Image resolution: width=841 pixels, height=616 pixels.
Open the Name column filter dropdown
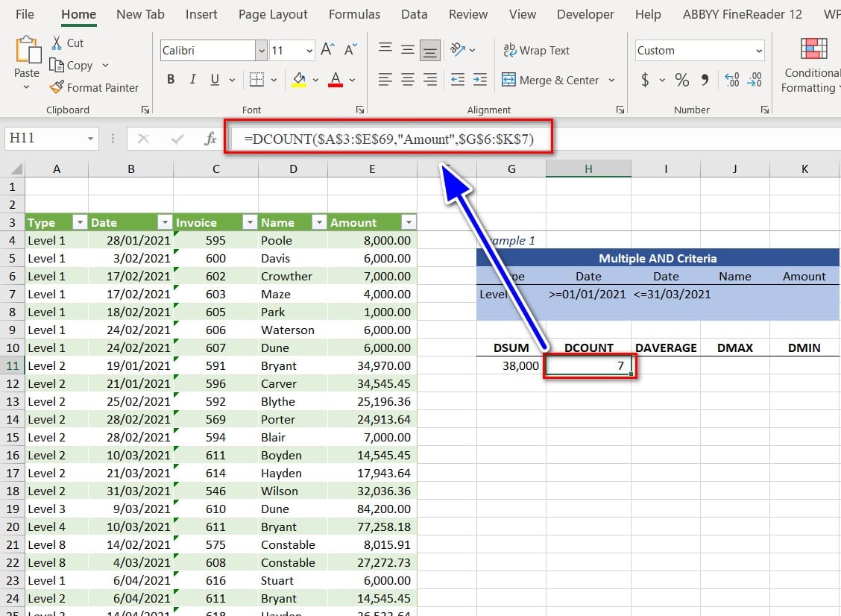coord(318,222)
